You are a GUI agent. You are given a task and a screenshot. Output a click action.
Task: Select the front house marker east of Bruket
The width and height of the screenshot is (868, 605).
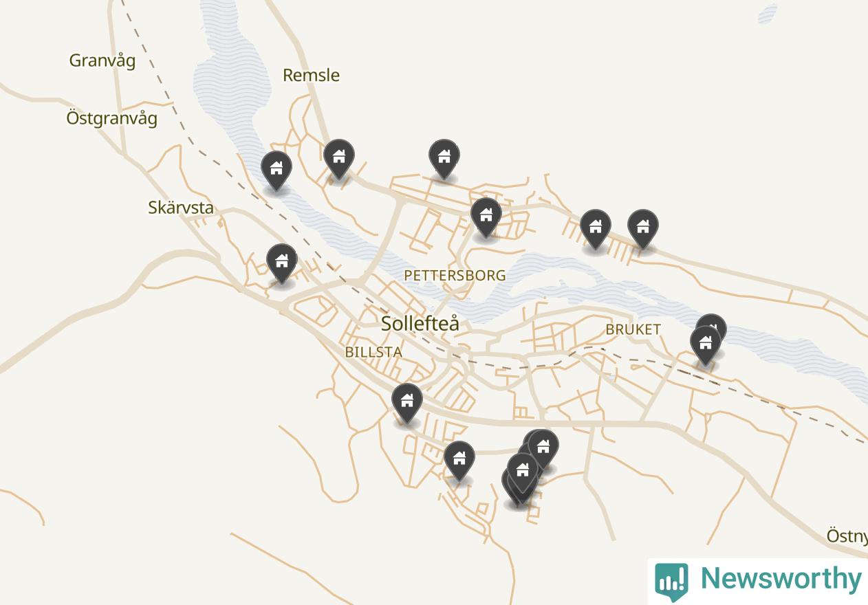pyautogui.click(x=706, y=345)
